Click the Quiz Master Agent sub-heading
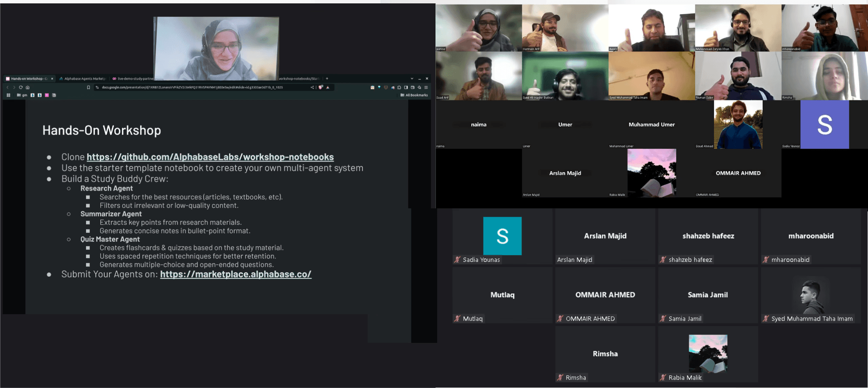 point(110,239)
